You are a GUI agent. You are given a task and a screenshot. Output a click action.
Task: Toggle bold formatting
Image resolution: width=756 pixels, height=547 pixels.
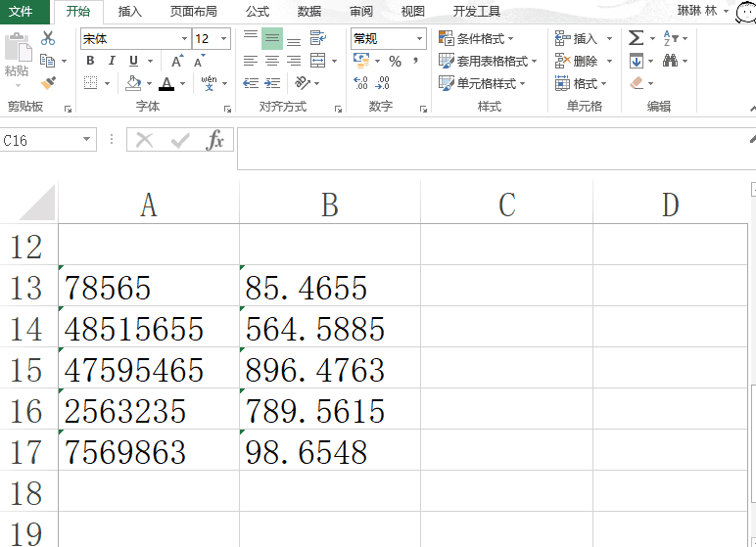[x=90, y=61]
